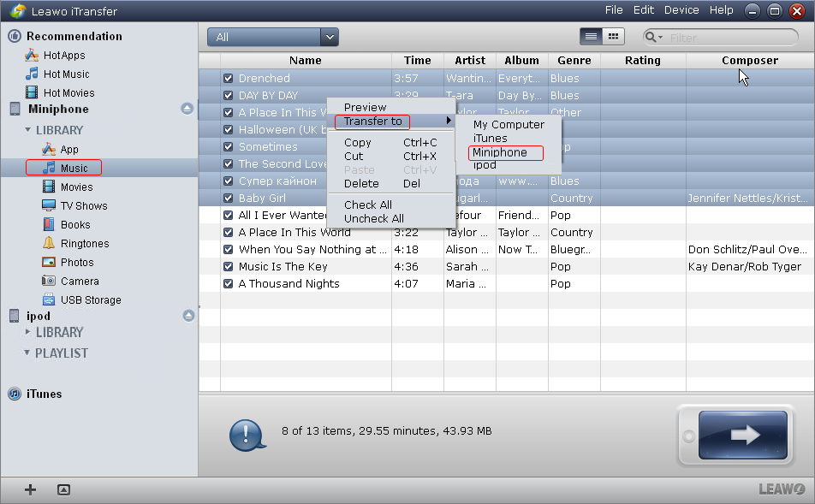
Task: Click the Recommendation icon
Action: point(15,36)
